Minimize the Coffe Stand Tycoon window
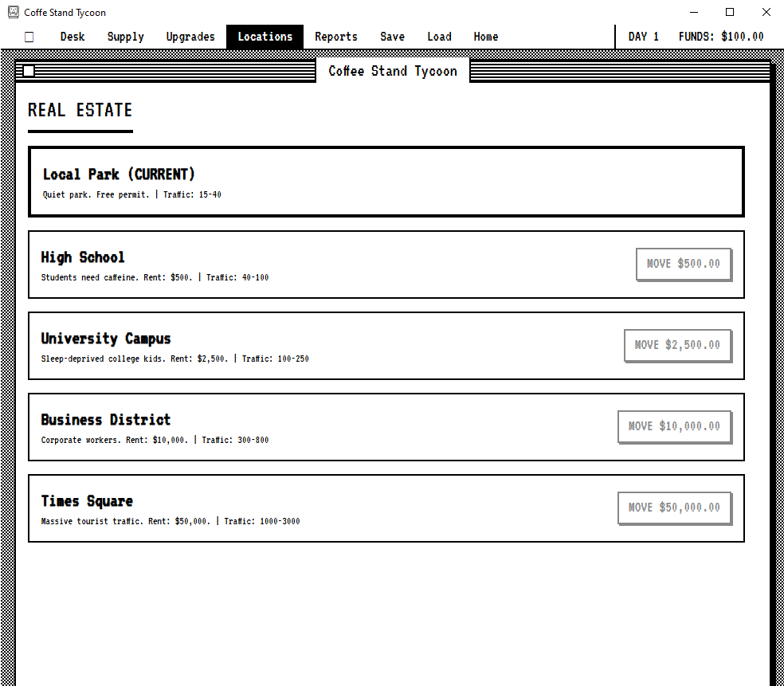Viewport: 784px width, 686px height. coord(693,12)
